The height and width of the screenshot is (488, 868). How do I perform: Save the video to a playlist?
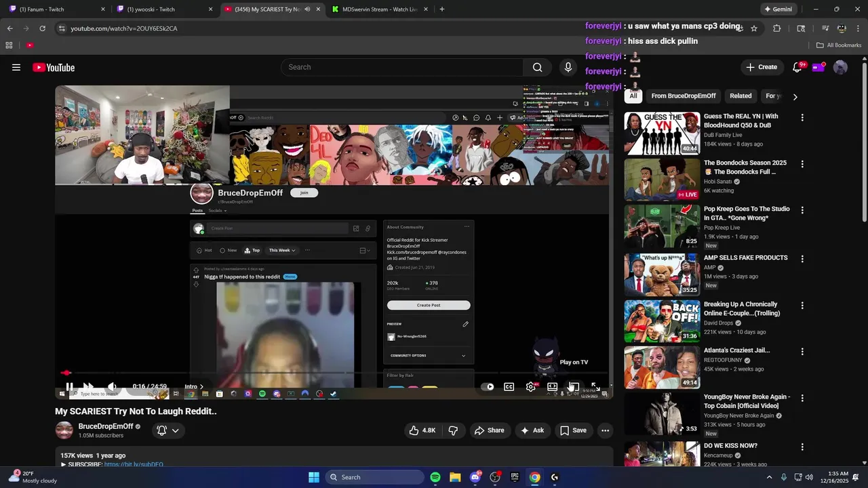click(x=573, y=430)
